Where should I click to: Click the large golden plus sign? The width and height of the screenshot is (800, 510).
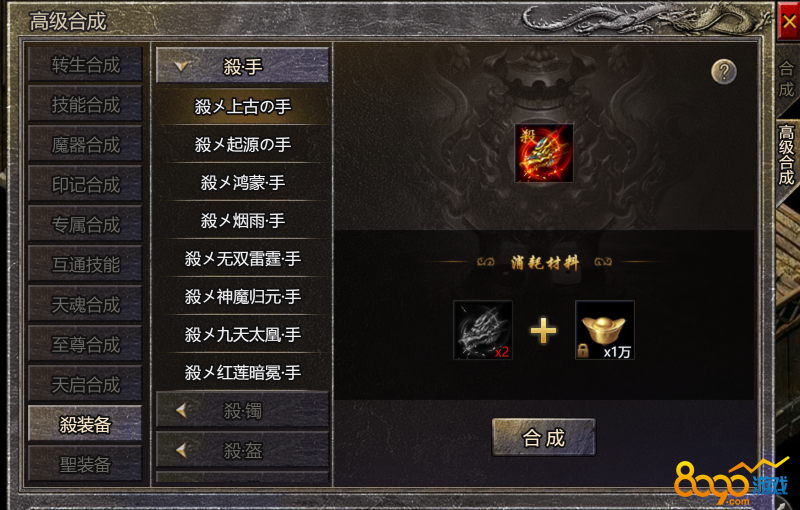click(543, 330)
